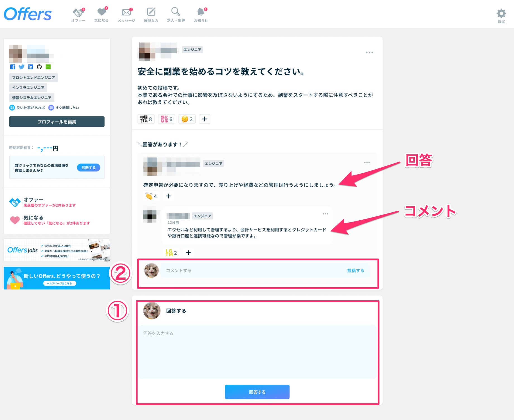Viewport: 514px width, 420px height.
Task: Click the GitHub profile icon
Action: (39, 67)
